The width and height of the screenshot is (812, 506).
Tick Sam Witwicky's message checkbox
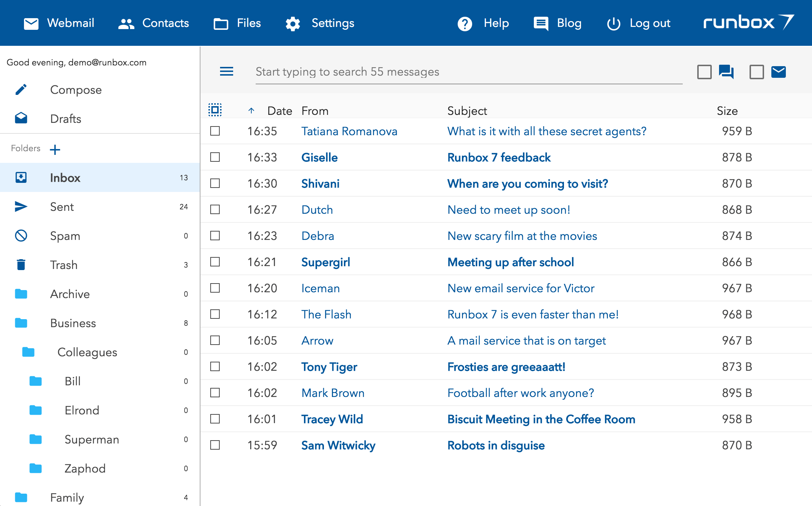coord(215,445)
